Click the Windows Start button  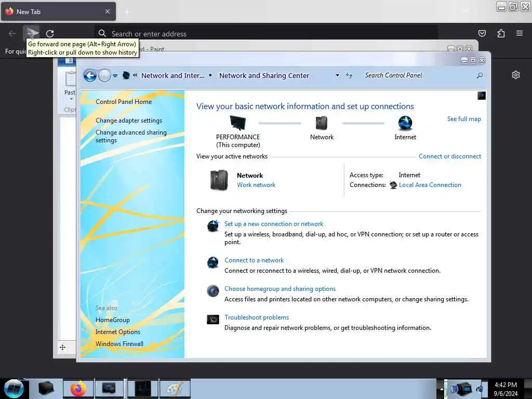[14, 388]
